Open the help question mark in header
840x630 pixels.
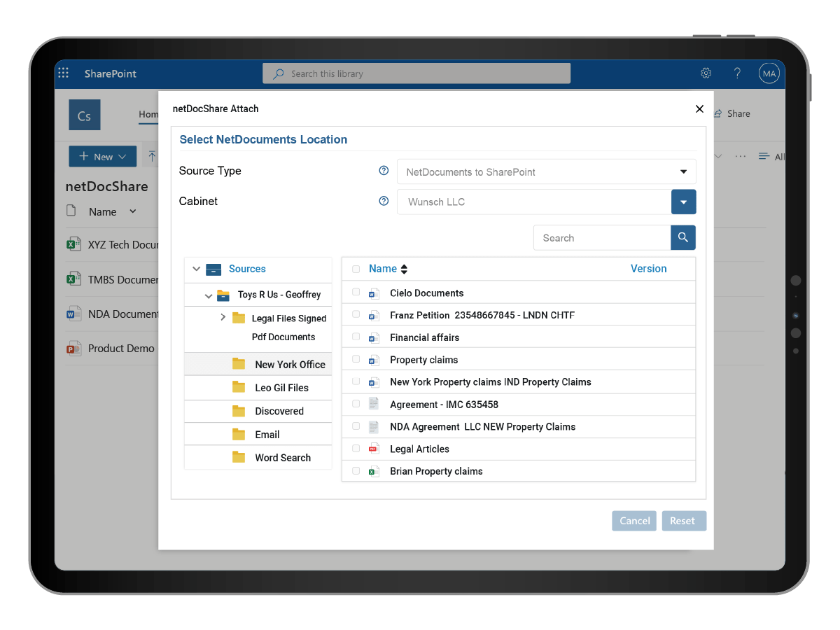tap(737, 73)
